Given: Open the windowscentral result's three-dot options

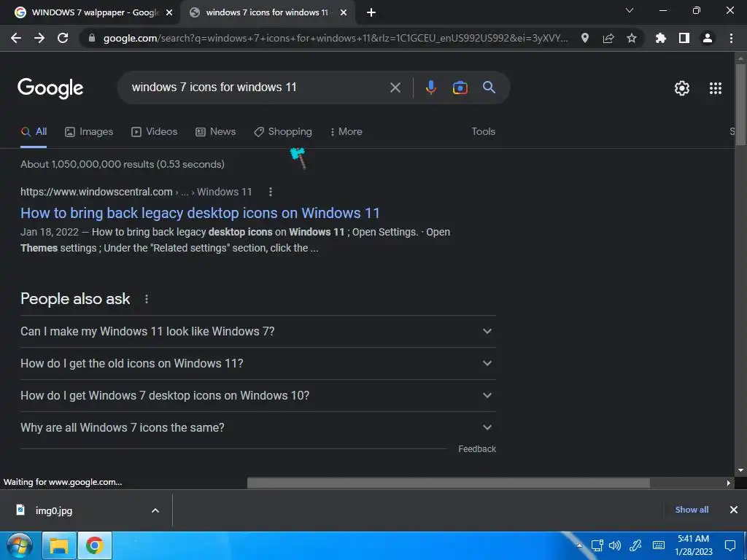Looking at the screenshot, I should [x=271, y=192].
